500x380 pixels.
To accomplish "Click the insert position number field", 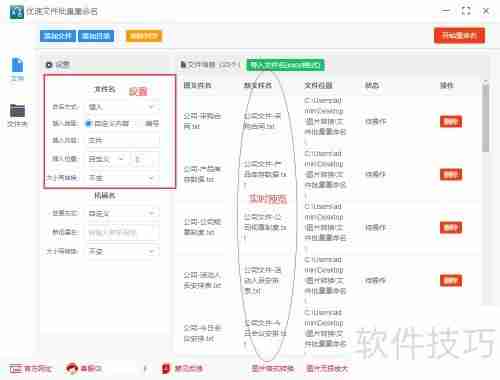I will 146,159.
